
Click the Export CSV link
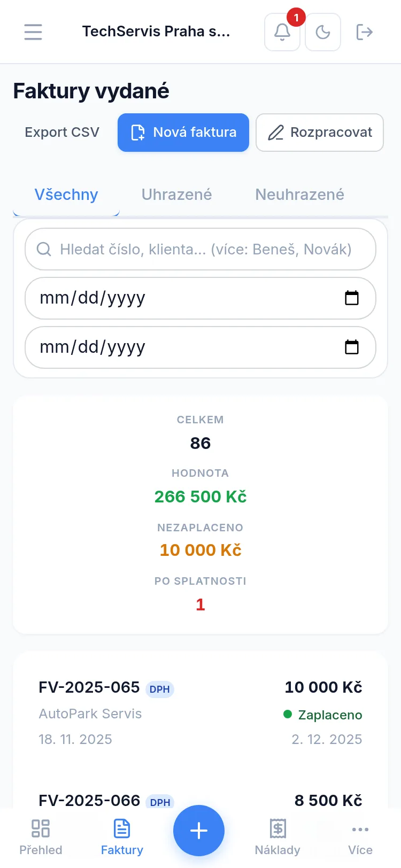click(x=62, y=132)
